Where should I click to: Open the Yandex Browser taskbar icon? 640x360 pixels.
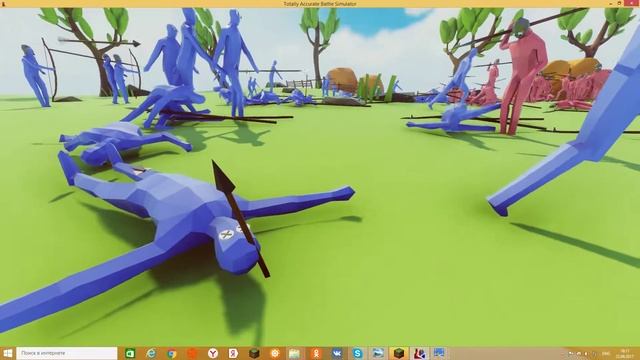(213, 353)
